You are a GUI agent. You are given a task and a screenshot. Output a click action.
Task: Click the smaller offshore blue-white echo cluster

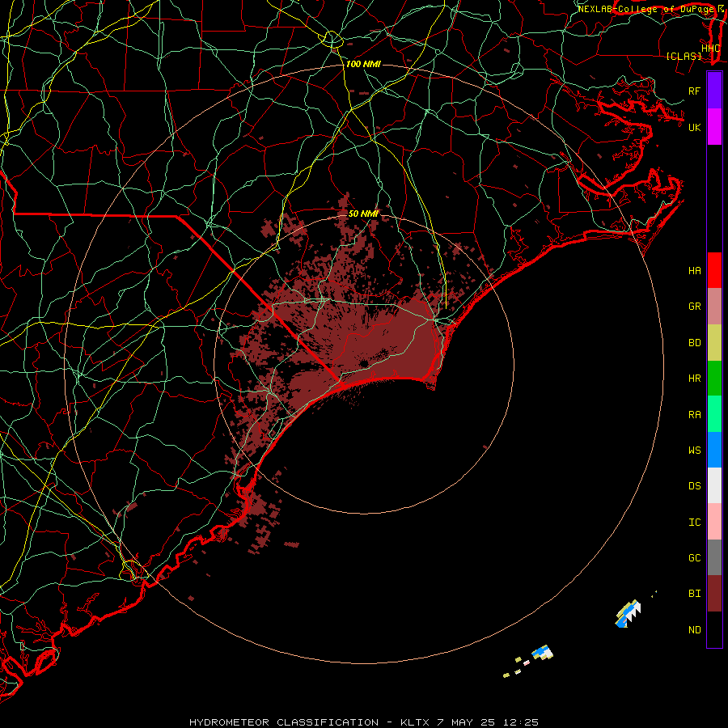542,652
